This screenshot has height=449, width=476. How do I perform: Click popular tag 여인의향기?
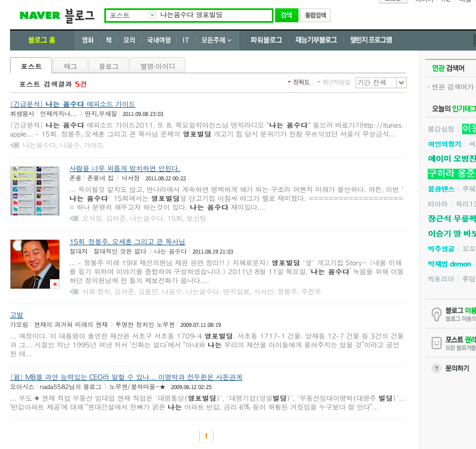[444, 144]
